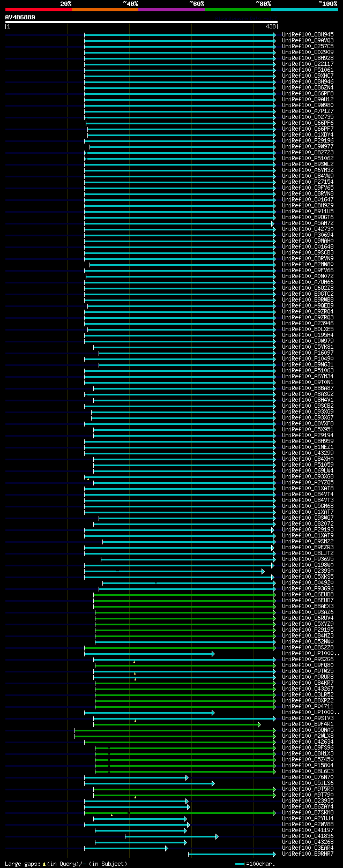Select the AV406889 query name
The image size is (343, 868).
(x=20, y=17)
